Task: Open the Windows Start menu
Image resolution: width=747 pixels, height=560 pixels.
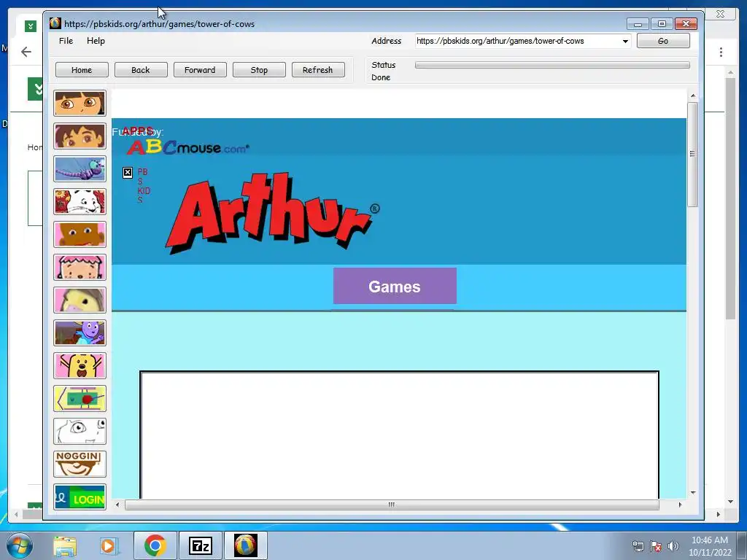Action: [x=19, y=545]
